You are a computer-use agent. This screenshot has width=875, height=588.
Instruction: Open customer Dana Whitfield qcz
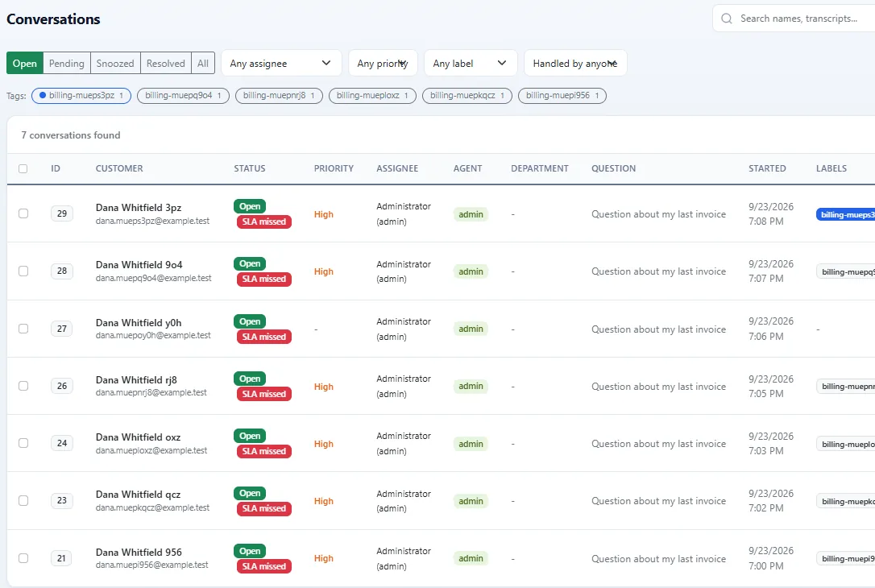pyautogui.click(x=138, y=495)
